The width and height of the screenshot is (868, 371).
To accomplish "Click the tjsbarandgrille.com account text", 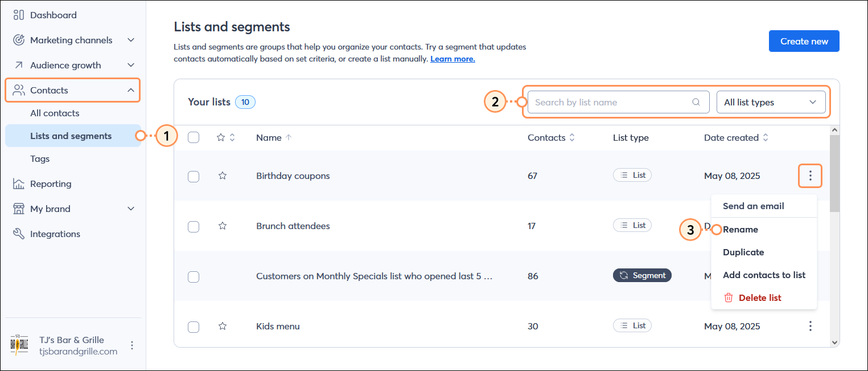I will 79,351.
